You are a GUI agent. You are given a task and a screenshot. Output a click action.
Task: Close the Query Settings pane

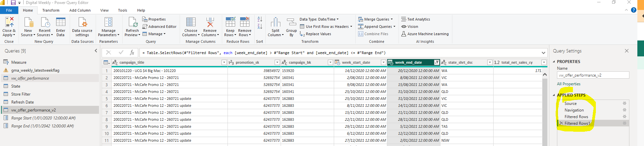(x=626, y=51)
